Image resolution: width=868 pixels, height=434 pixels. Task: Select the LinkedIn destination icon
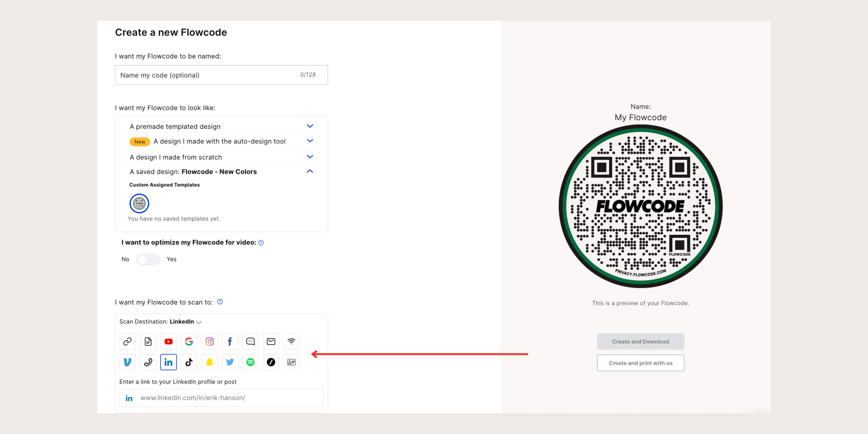(x=169, y=362)
